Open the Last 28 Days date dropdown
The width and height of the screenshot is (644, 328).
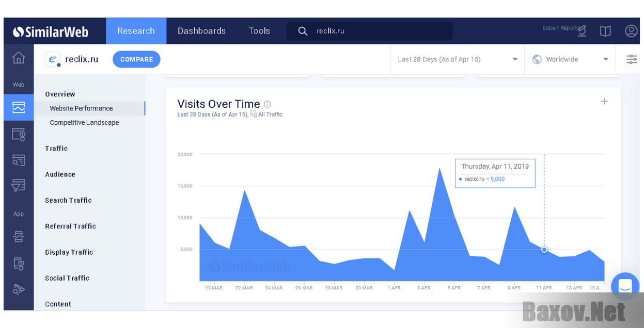tap(458, 59)
